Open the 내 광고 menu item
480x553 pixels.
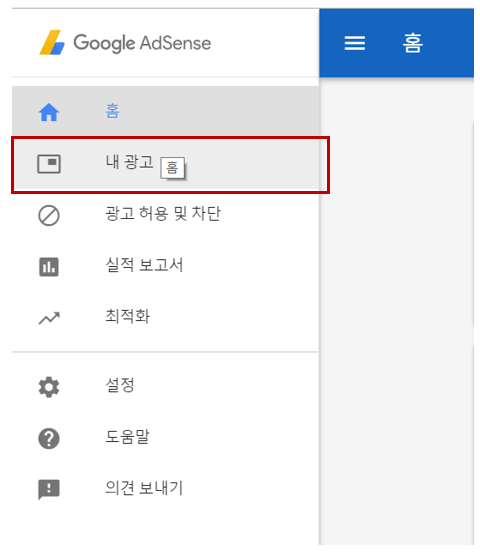click(165, 165)
